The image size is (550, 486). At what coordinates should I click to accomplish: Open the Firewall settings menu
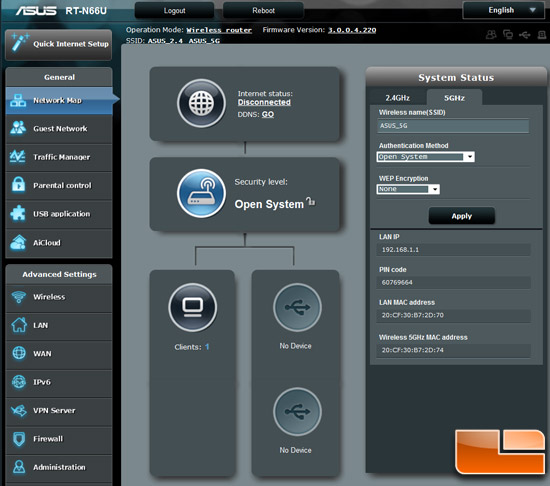[59, 439]
